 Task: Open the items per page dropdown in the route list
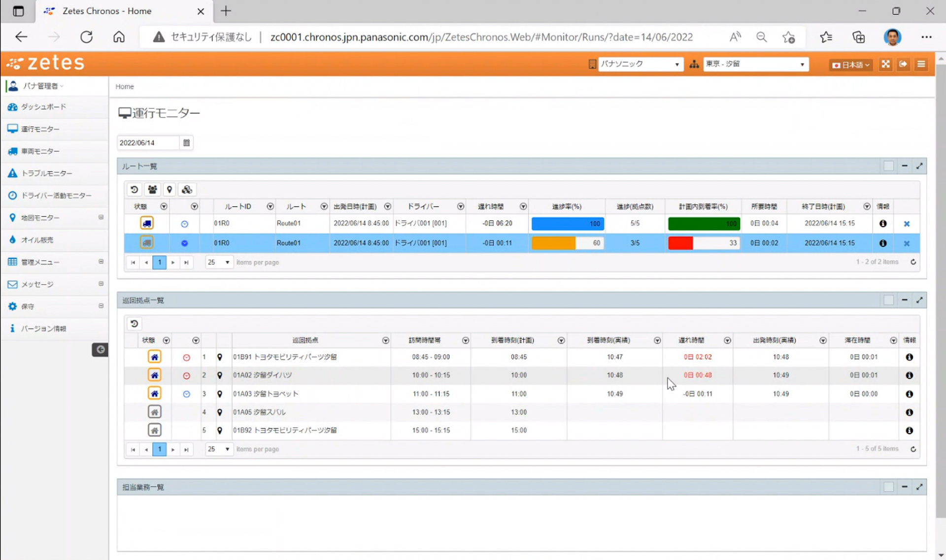coord(218,263)
